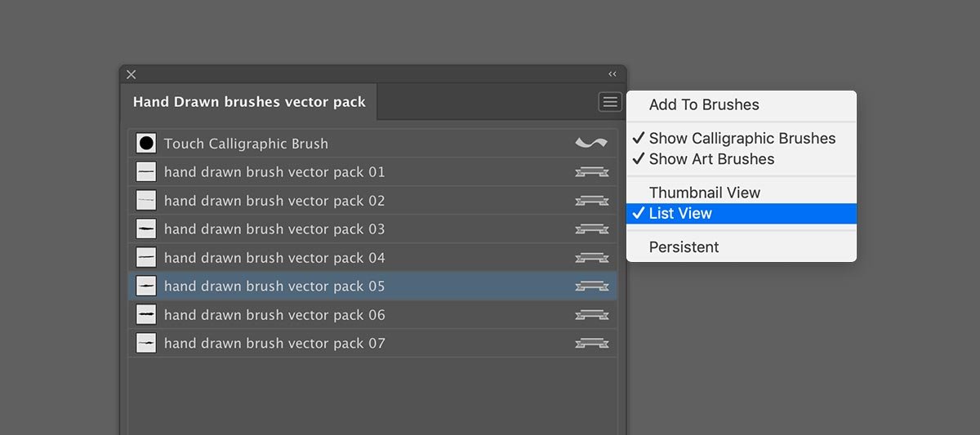Choose checked List View menu option
The width and height of the screenshot is (980, 435).
(742, 214)
